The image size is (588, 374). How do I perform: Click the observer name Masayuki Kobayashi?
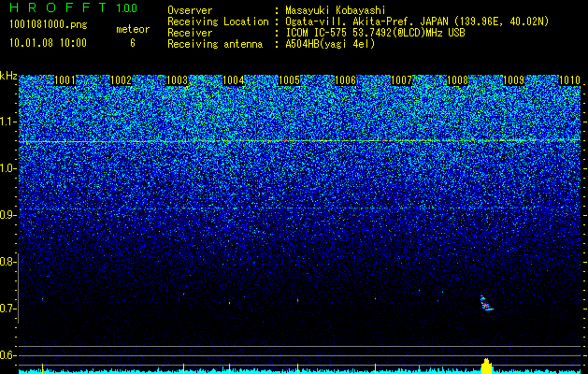click(x=336, y=10)
